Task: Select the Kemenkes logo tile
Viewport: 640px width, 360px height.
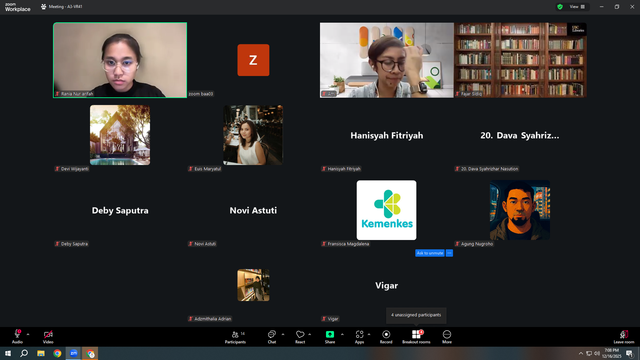Action: tap(387, 210)
